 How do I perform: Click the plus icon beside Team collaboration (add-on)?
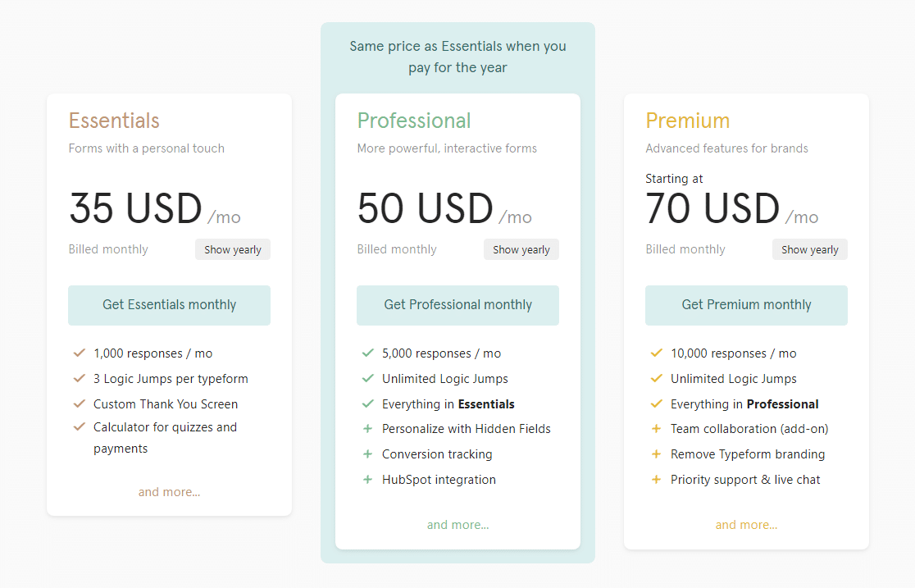coord(657,429)
